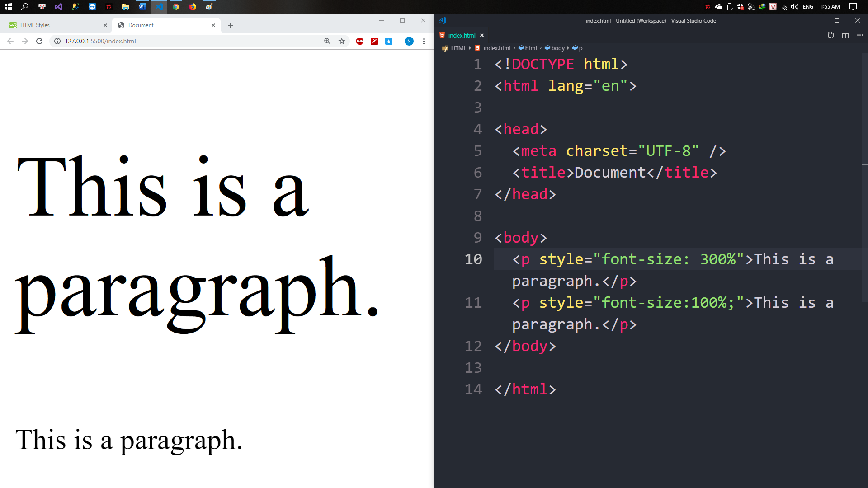Viewport: 868px width, 488px height.
Task: Click the html breadcrumb element
Action: 530,48
